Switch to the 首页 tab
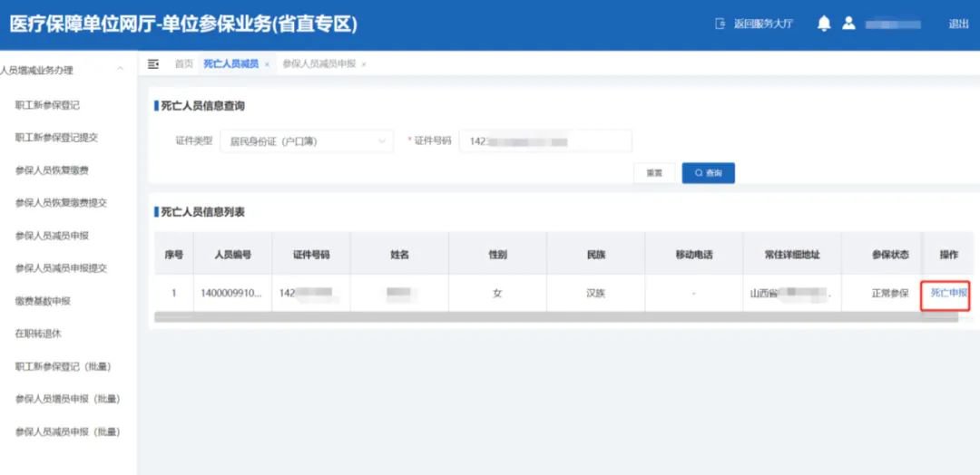This screenshot has width=980, height=475. (183, 64)
